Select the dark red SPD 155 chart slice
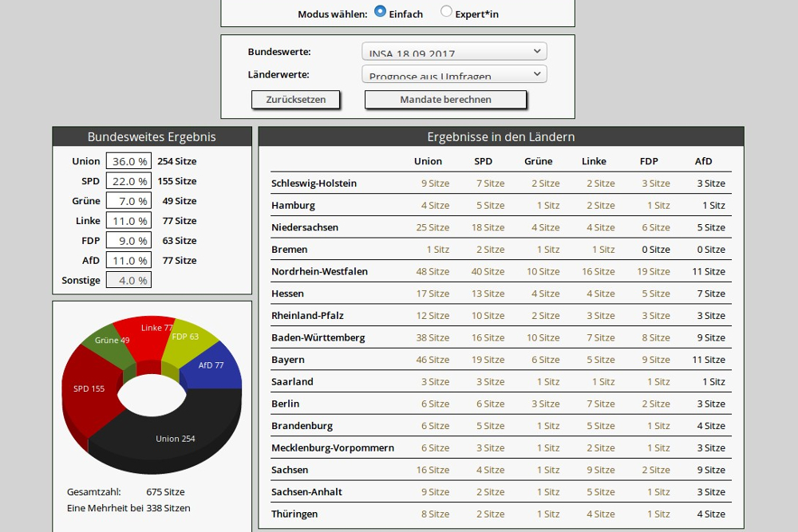798x532 pixels. (88, 388)
